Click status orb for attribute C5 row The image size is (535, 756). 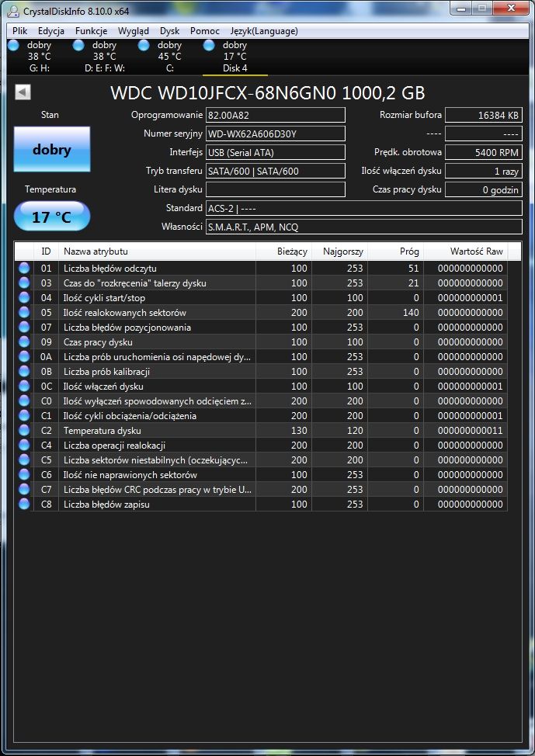coord(23,460)
